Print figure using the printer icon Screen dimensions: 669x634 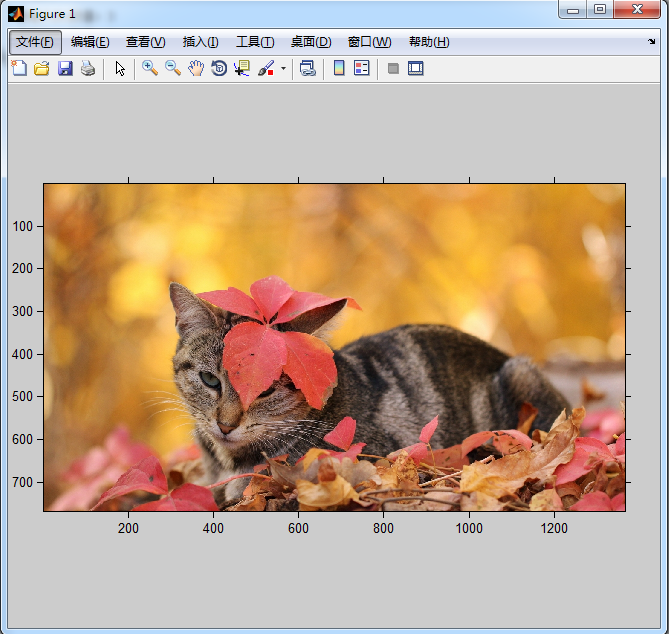point(88,68)
